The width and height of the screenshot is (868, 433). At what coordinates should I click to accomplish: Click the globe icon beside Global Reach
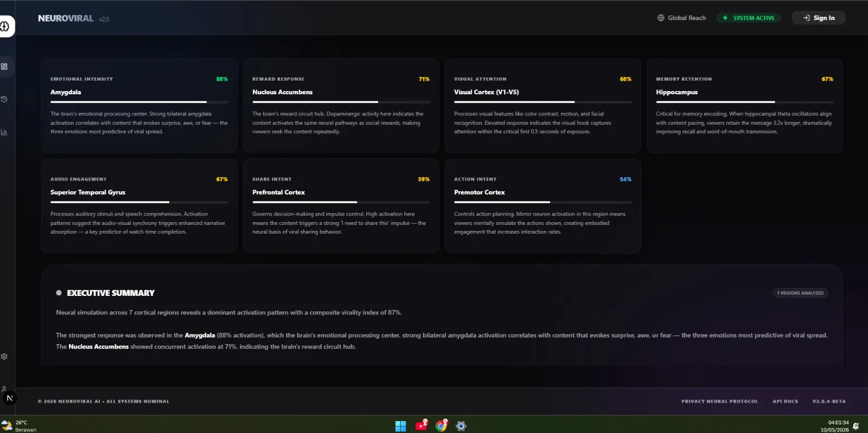pyautogui.click(x=661, y=18)
